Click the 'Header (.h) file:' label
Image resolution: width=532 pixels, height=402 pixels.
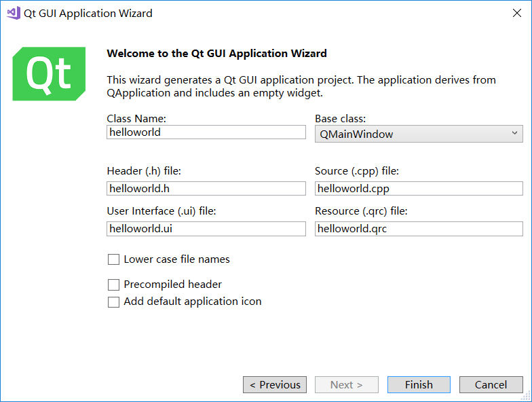[144, 171]
